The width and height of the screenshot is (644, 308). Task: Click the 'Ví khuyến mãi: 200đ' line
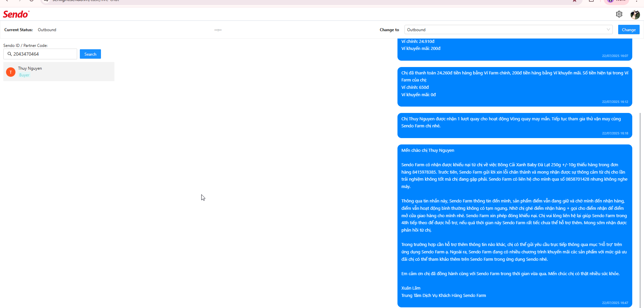tap(421, 49)
